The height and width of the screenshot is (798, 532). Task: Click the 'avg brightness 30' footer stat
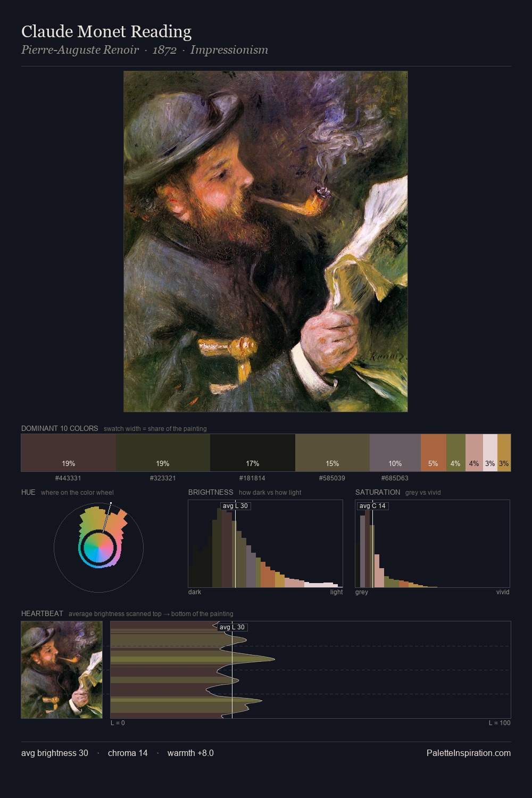click(55, 753)
